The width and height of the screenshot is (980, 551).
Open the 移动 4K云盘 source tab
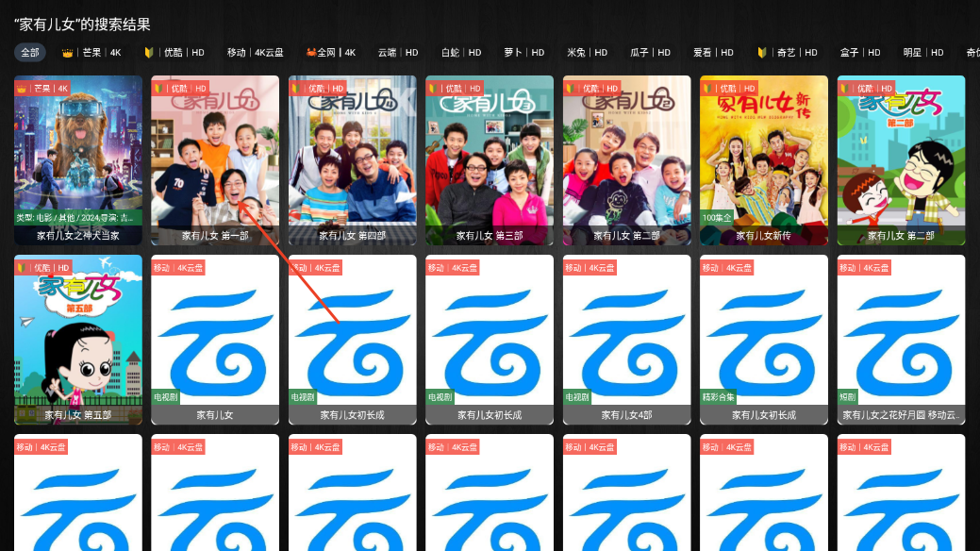pos(255,53)
